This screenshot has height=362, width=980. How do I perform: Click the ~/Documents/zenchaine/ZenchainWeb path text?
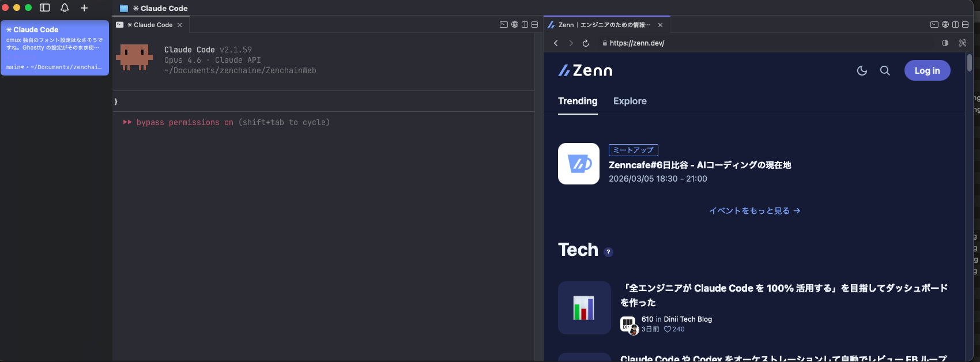240,70
